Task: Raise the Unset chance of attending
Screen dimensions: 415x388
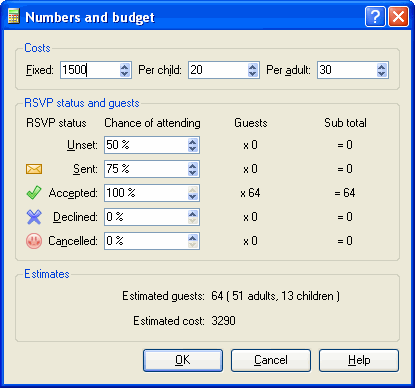Action: [x=193, y=141]
